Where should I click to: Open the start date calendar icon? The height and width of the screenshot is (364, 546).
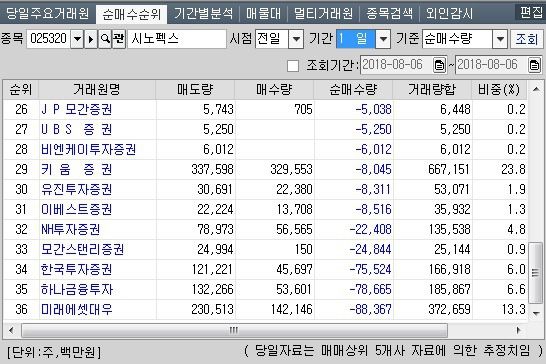(x=439, y=65)
